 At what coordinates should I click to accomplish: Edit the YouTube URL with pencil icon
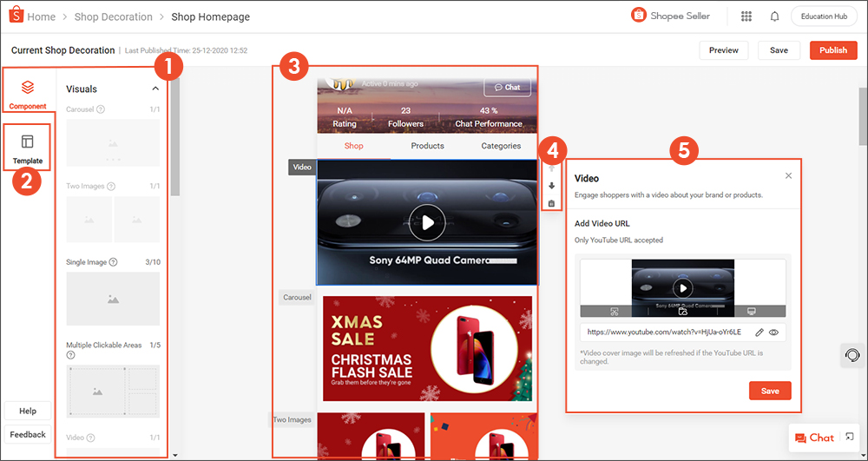pos(759,332)
